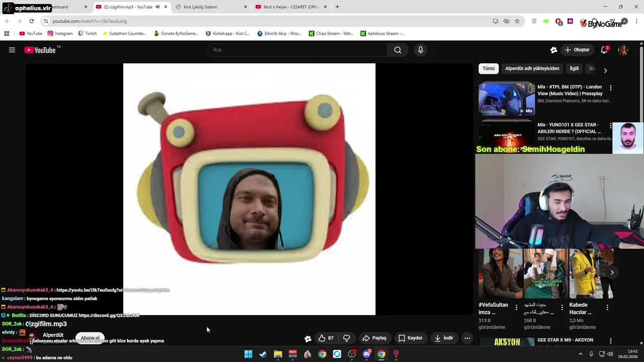The width and height of the screenshot is (644, 362).
Task: Click the volume icon in system tray
Action: [610, 354]
